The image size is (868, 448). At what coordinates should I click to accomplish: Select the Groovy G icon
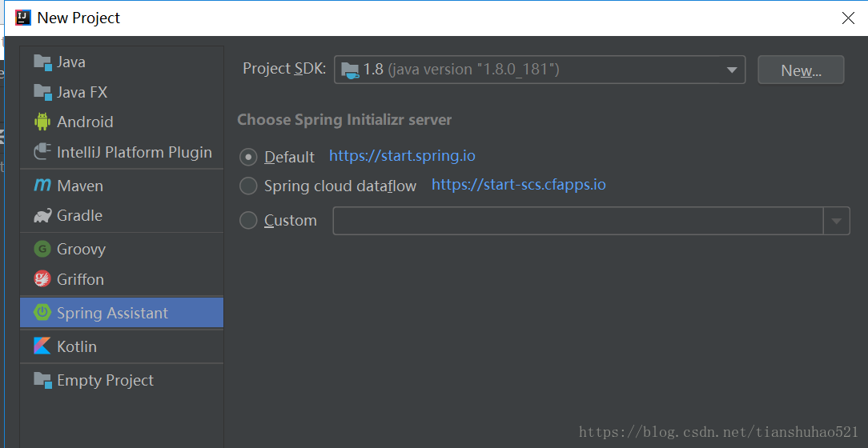point(42,249)
